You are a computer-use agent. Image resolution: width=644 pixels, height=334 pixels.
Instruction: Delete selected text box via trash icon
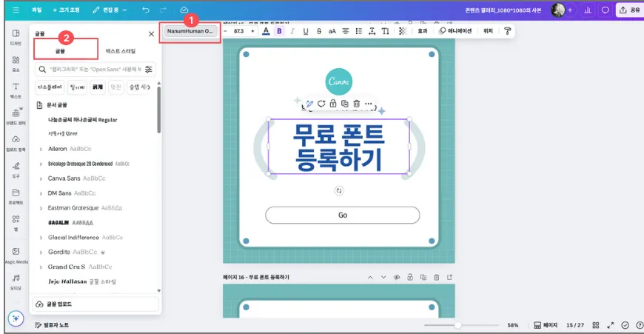[x=357, y=104]
